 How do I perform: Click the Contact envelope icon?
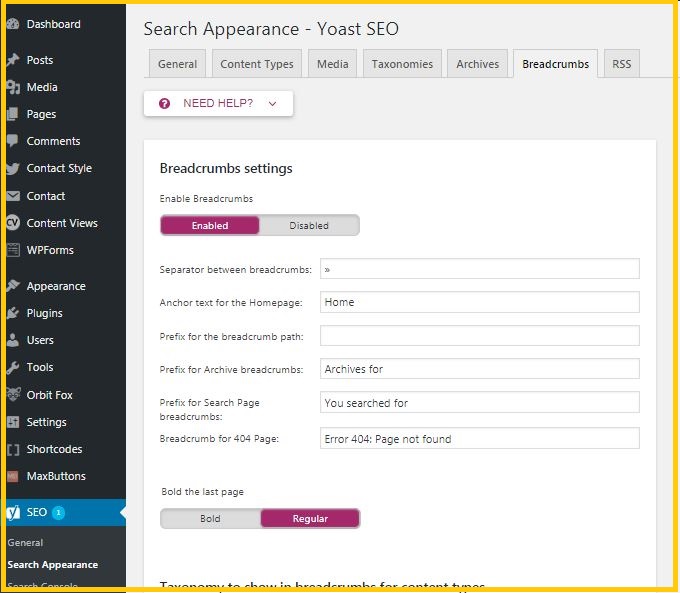tap(13, 196)
